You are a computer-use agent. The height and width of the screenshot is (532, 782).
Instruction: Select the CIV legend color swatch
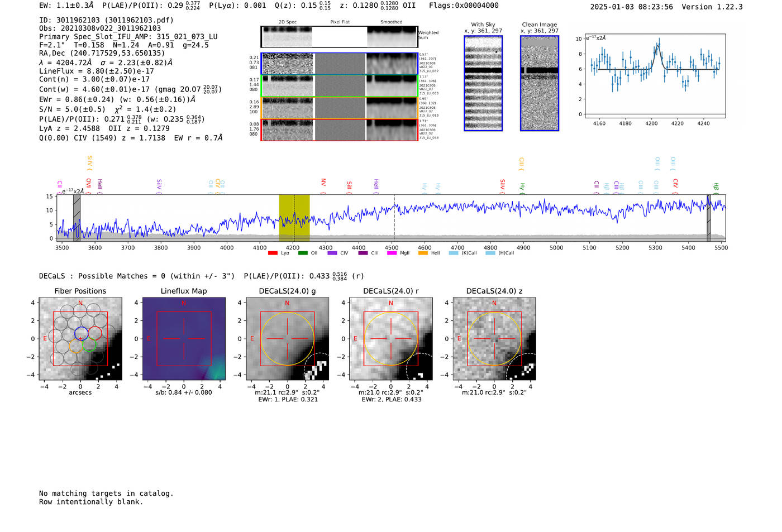pyautogui.click(x=332, y=253)
